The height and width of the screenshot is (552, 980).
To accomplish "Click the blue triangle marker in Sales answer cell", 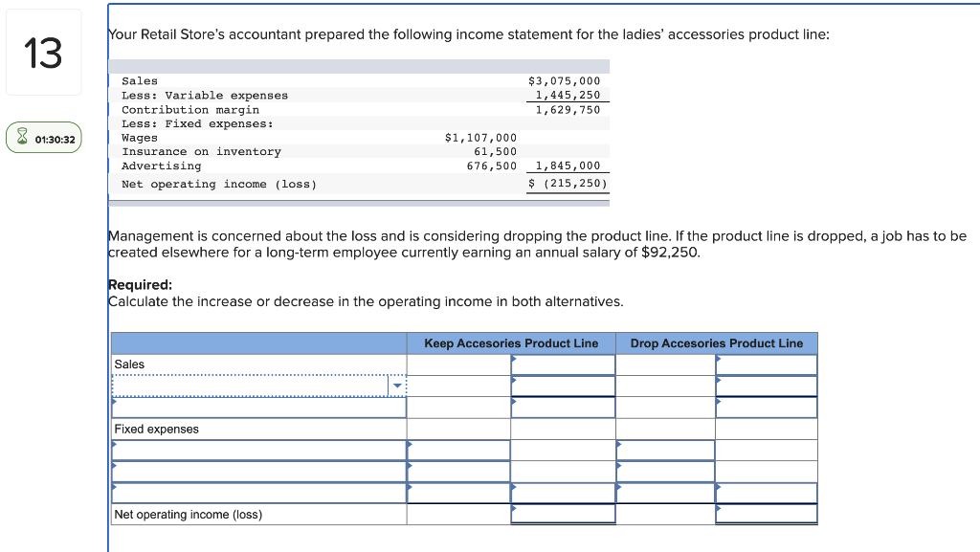I will pyautogui.click(x=514, y=358).
